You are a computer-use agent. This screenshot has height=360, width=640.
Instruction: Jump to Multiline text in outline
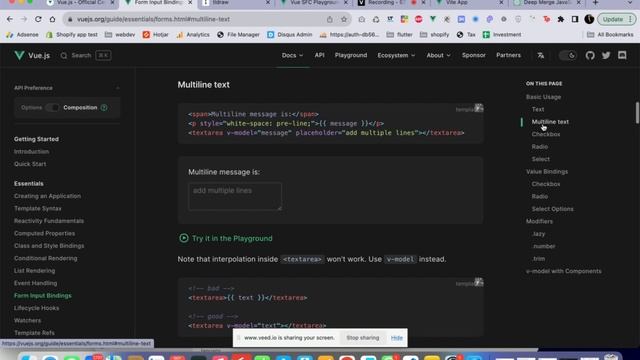point(550,122)
